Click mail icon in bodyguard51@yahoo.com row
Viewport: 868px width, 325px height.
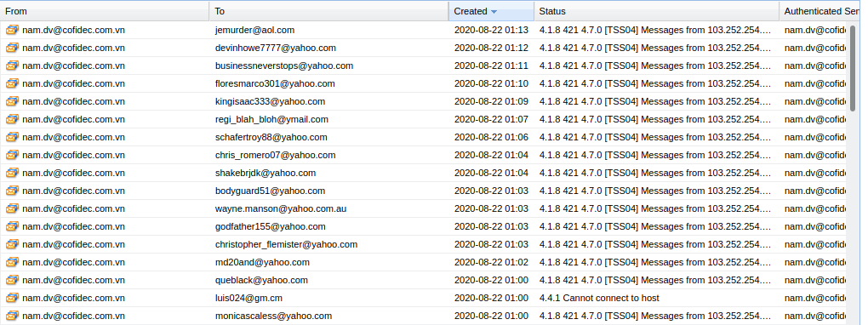pyautogui.click(x=12, y=191)
